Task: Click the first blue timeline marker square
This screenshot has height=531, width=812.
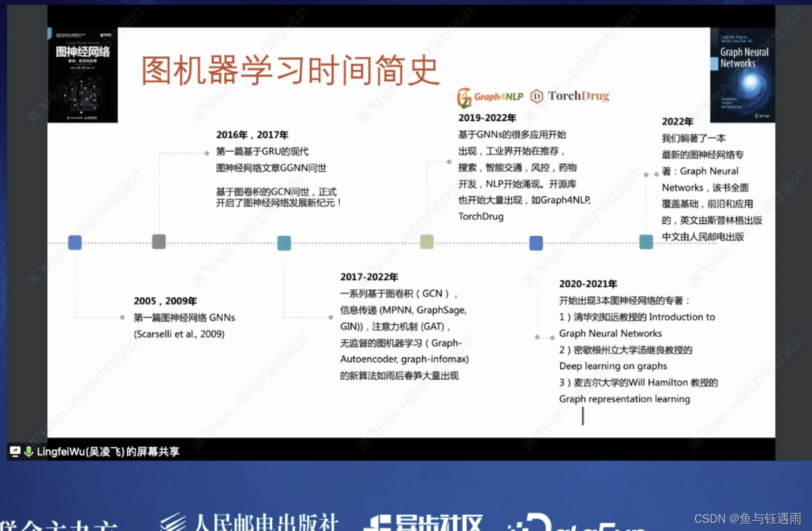Action: tap(75, 242)
